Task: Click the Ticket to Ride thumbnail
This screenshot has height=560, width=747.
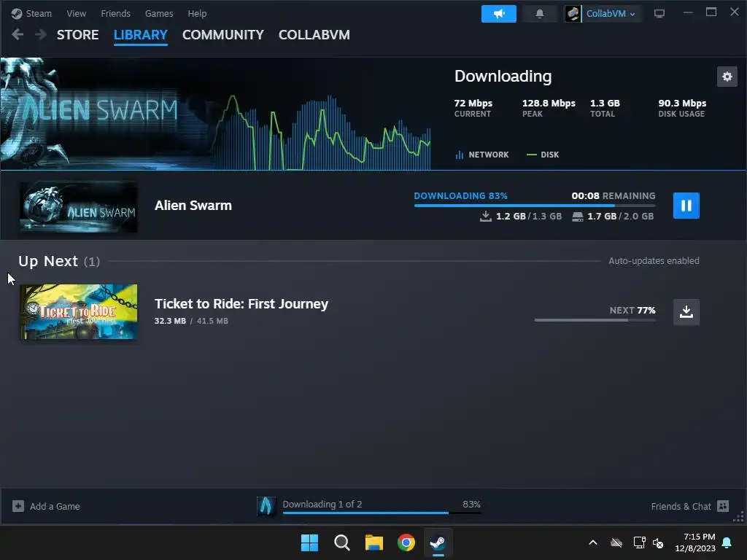Action: coord(79,312)
